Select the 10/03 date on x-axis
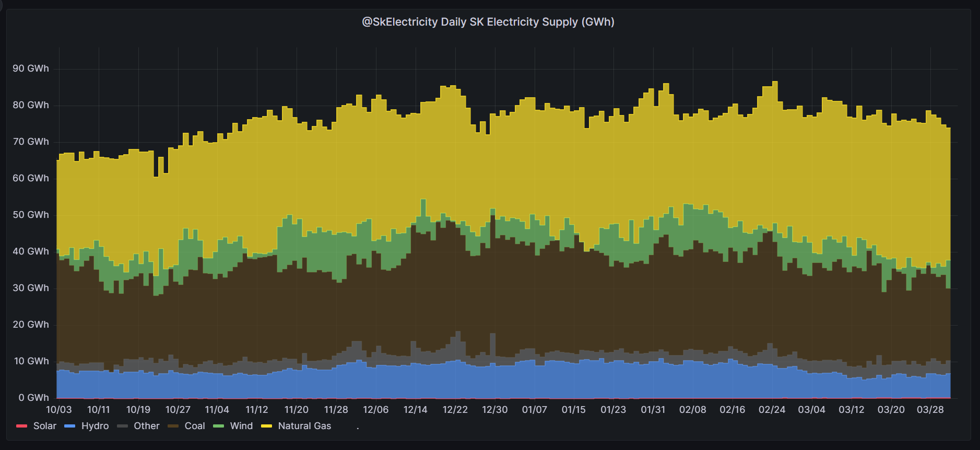The image size is (980, 450). click(x=59, y=410)
